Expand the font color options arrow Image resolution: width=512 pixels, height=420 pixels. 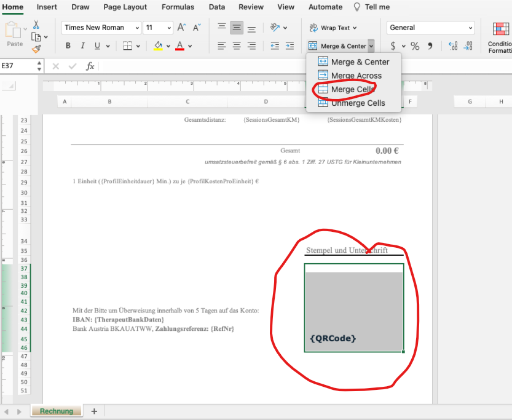pyautogui.click(x=190, y=46)
